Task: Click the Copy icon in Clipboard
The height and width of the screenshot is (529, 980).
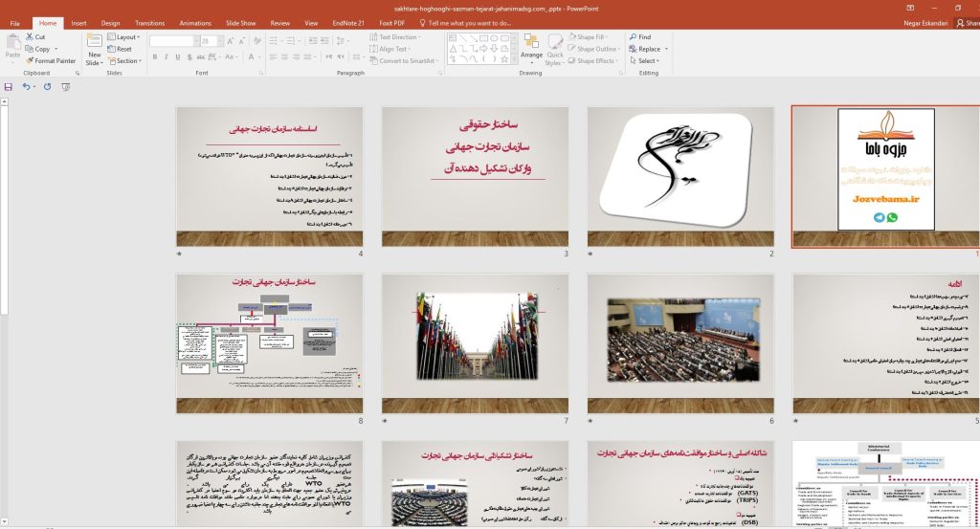Action: coord(30,49)
